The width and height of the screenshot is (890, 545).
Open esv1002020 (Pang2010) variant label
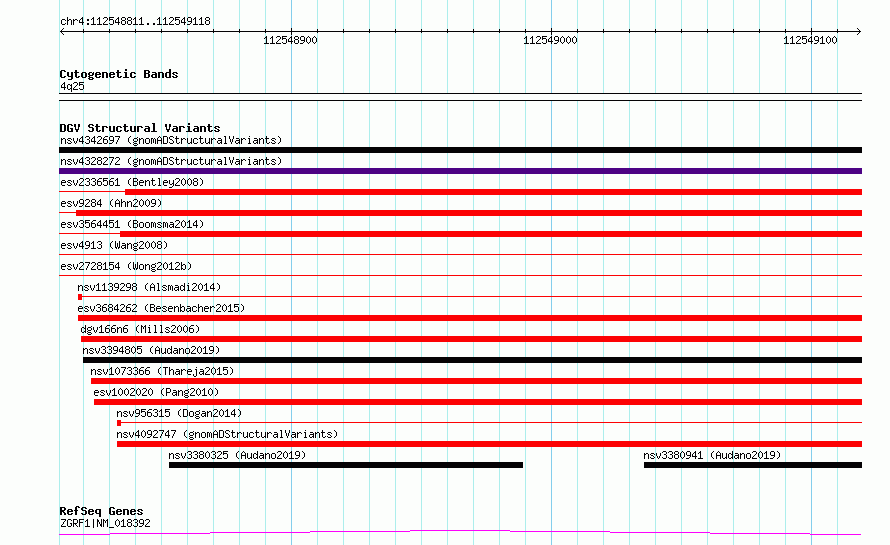pos(156,392)
